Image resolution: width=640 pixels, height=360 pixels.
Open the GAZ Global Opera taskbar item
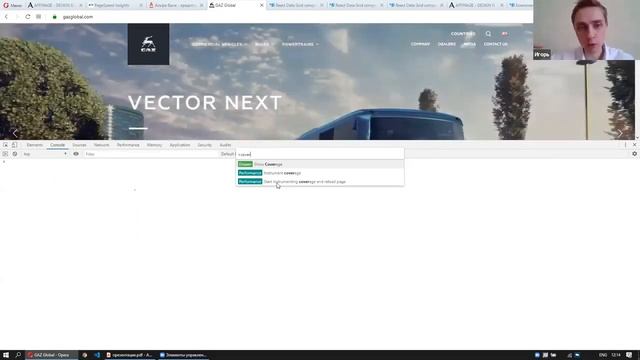click(51, 355)
